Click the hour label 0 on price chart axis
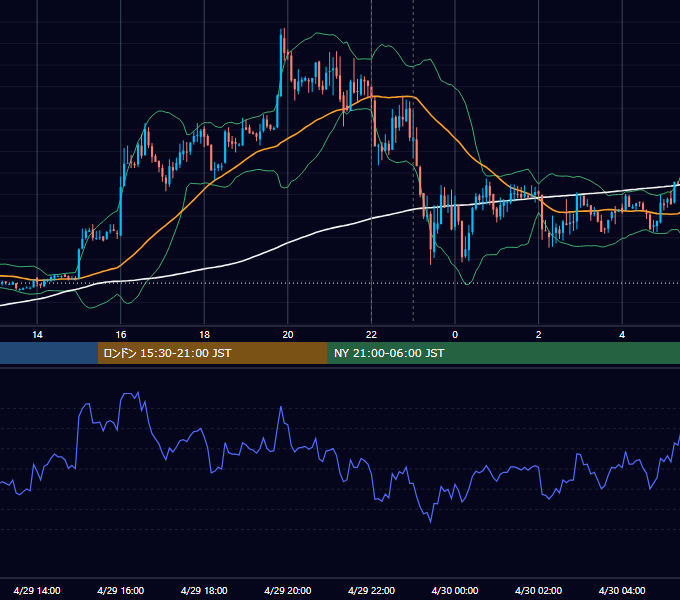 pos(455,335)
